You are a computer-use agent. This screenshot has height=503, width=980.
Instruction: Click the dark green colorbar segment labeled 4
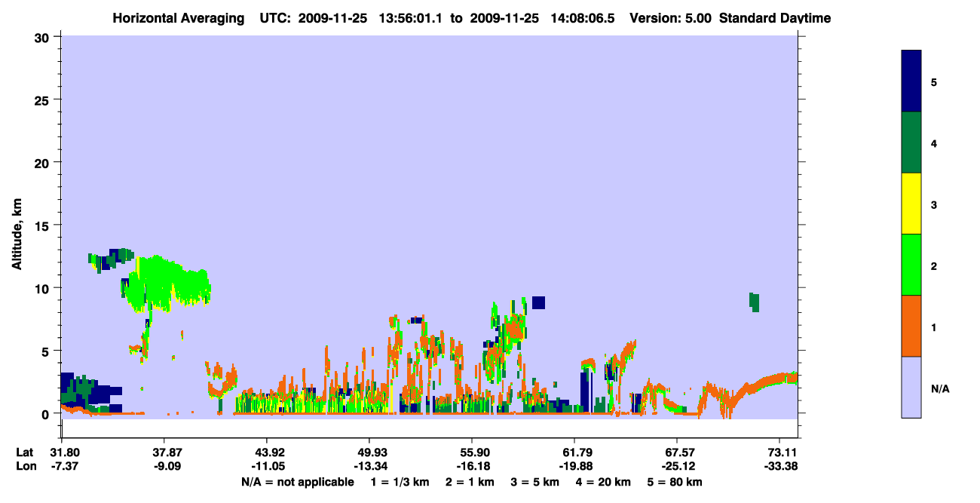click(x=911, y=143)
